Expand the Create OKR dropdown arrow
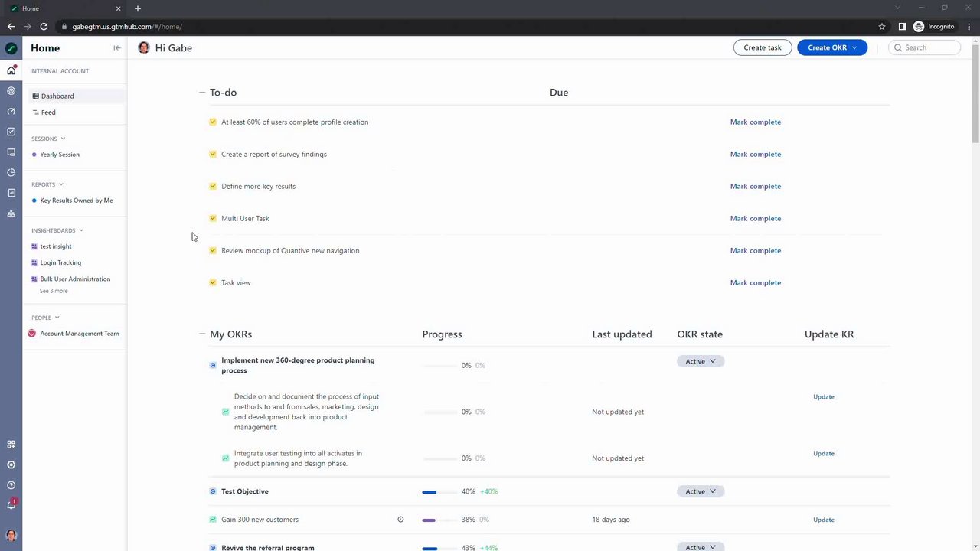The width and height of the screenshot is (980, 551). pos(854,47)
